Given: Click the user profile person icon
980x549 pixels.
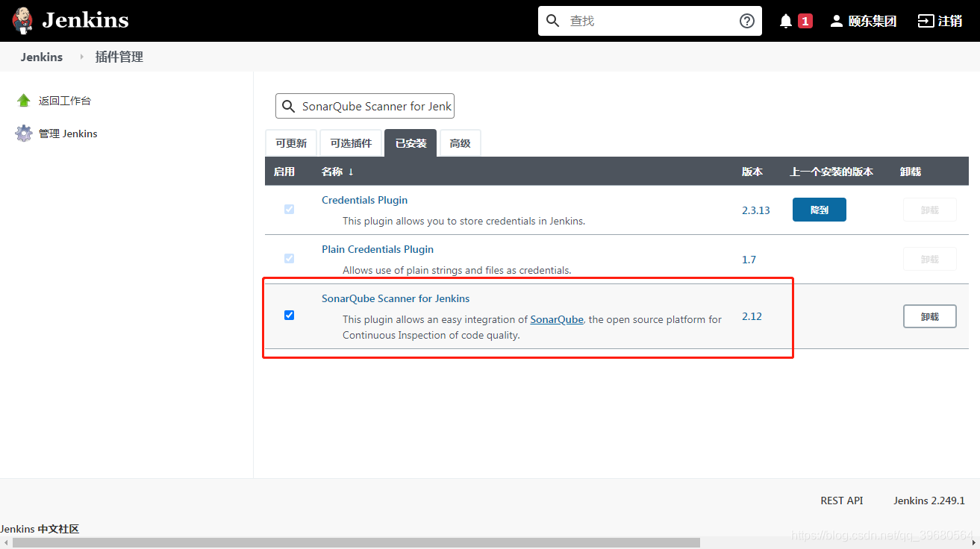Looking at the screenshot, I should 837,21.
